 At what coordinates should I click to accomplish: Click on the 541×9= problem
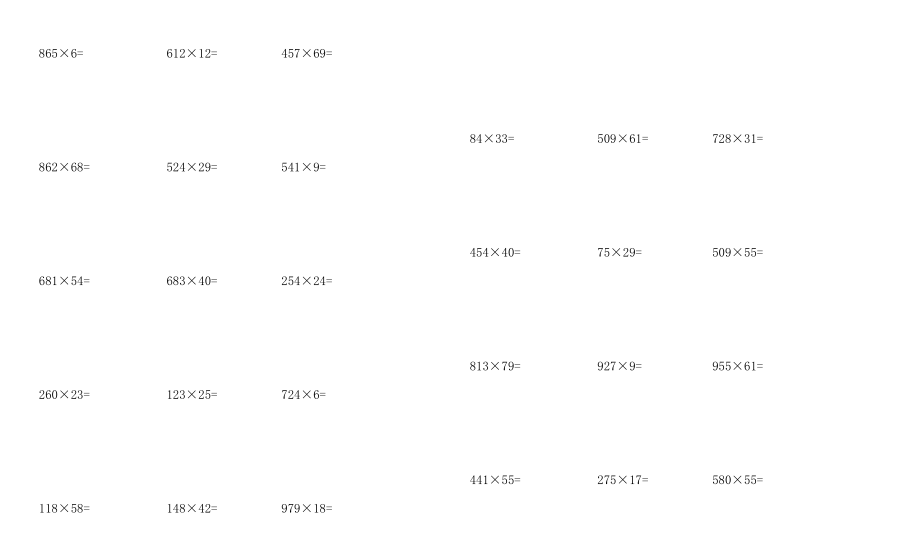[x=304, y=167]
